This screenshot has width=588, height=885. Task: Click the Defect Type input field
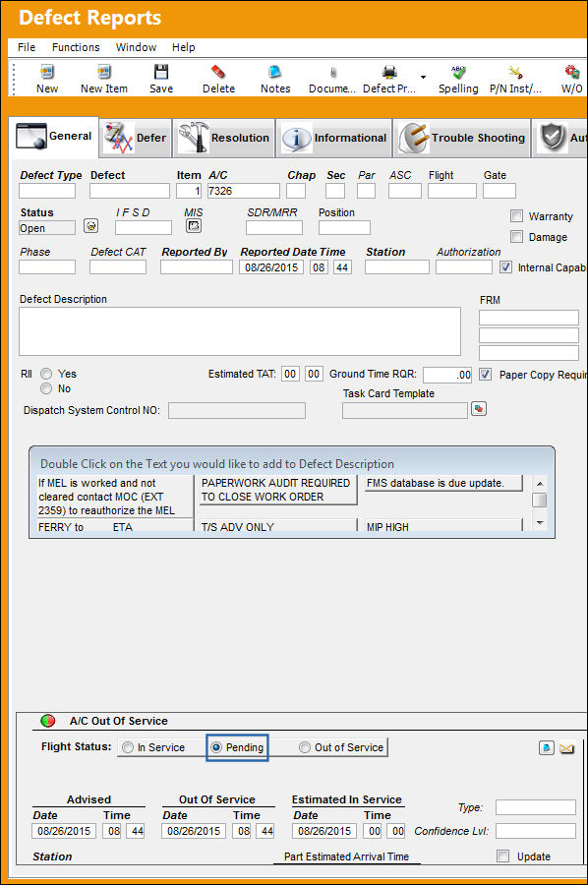coord(47,191)
